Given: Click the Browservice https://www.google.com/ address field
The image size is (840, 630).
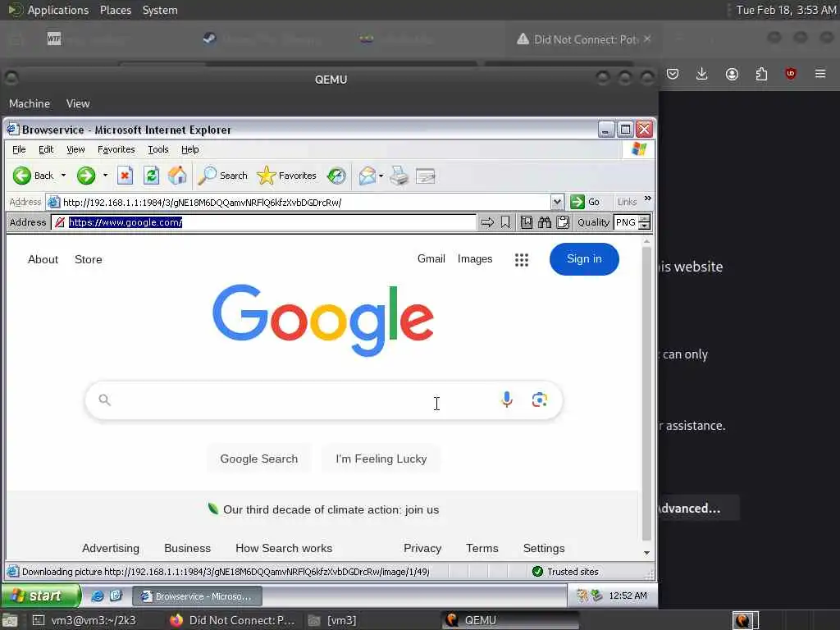Looking at the screenshot, I should pos(263,222).
